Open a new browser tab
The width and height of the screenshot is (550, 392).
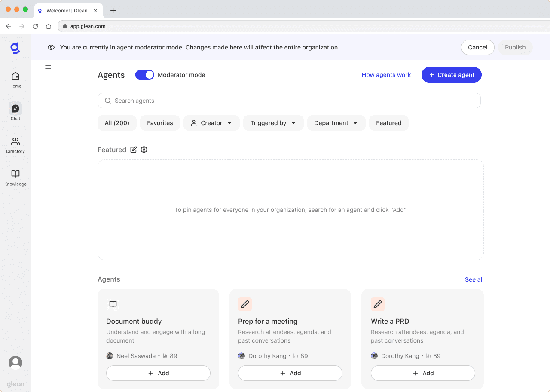113,11
